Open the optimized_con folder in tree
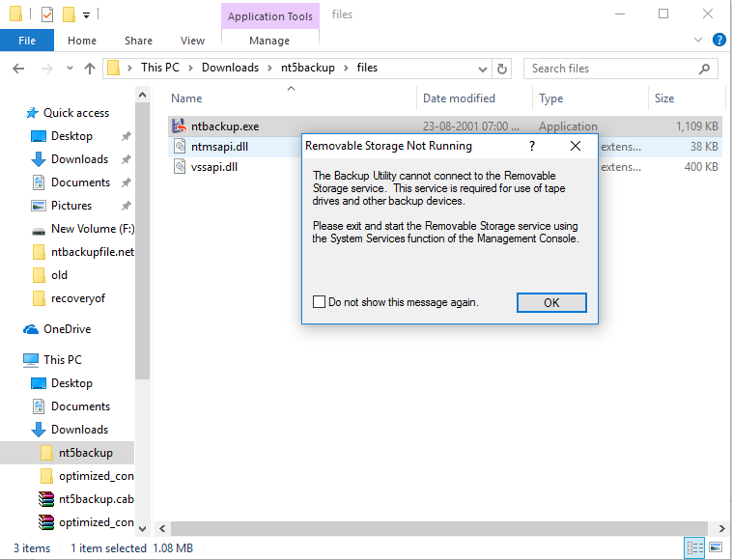The height and width of the screenshot is (560, 732). [97, 476]
